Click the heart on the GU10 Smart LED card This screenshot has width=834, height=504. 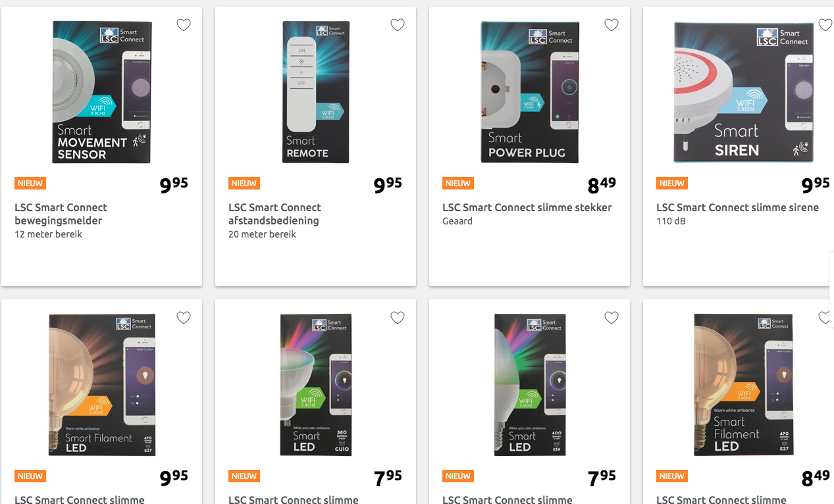[x=398, y=318]
